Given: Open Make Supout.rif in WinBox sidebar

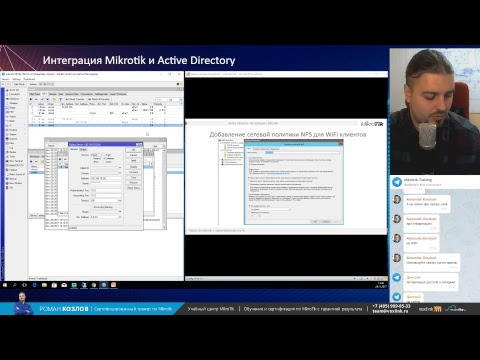Looking at the screenshot, I should pos(16,174).
